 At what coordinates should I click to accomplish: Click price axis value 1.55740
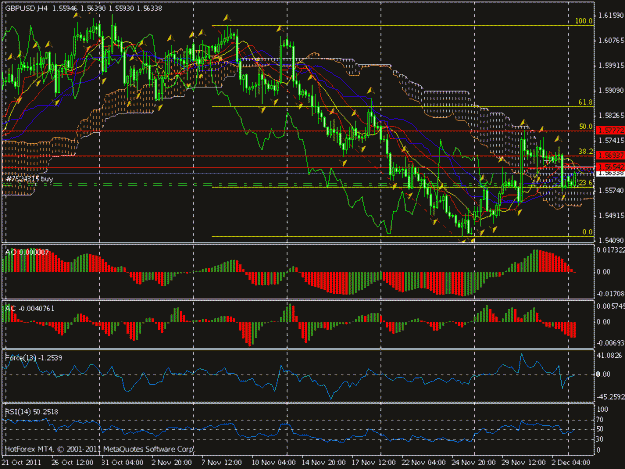(x=610, y=190)
